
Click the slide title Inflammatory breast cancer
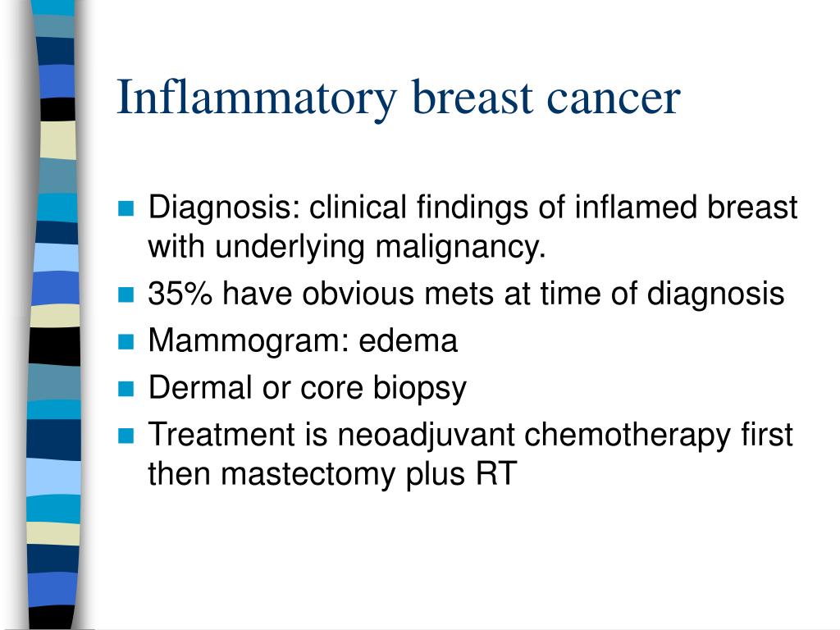399,98
